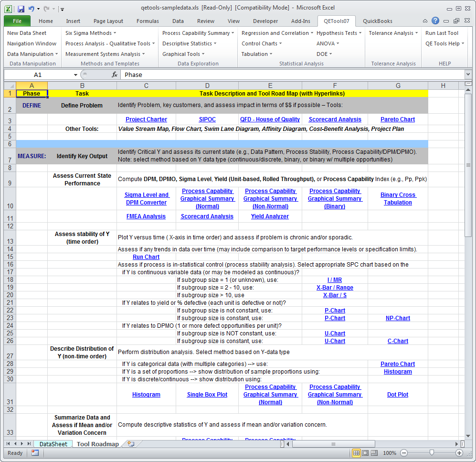Expand the formula bar chevron
This screenshot has height=462, width=476.
tap(468, 74)
